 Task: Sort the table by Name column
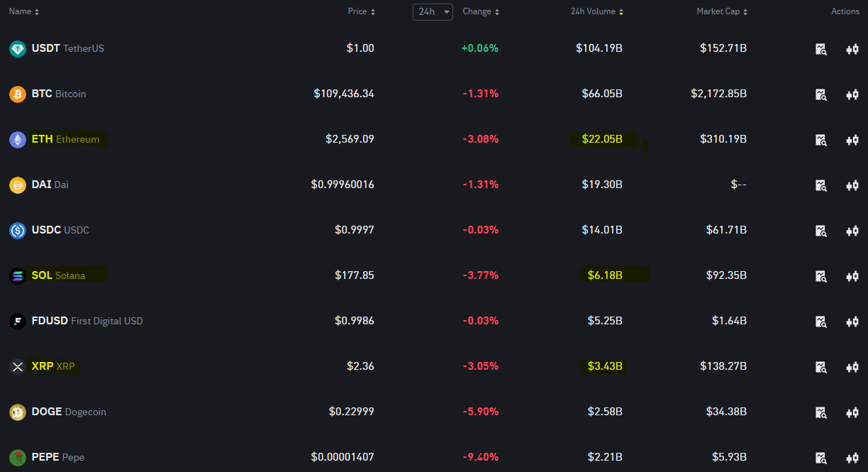(x=24, y=11)
